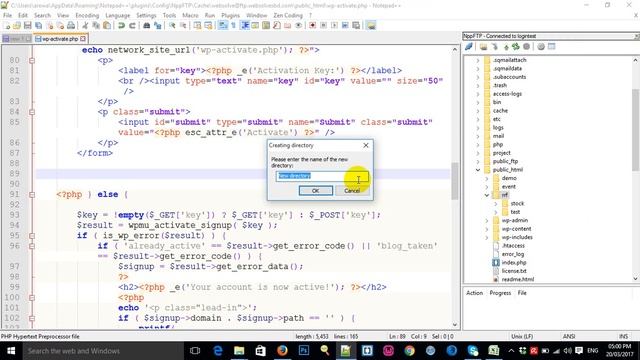Expand the wp-content folder node
The height and width of the screenshot is (360, 640).
487,229
